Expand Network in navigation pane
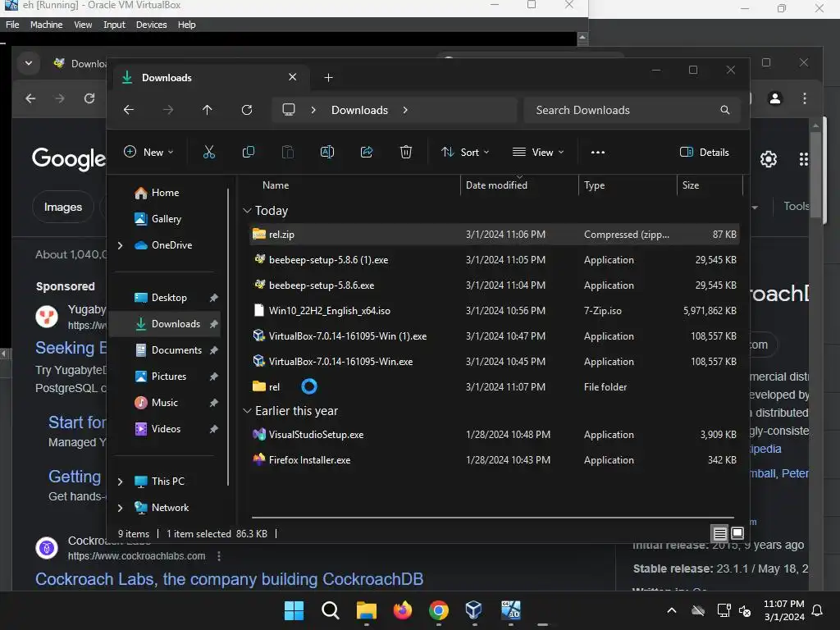The width and height of the screenshot is (840, 630). click(120, 508)
